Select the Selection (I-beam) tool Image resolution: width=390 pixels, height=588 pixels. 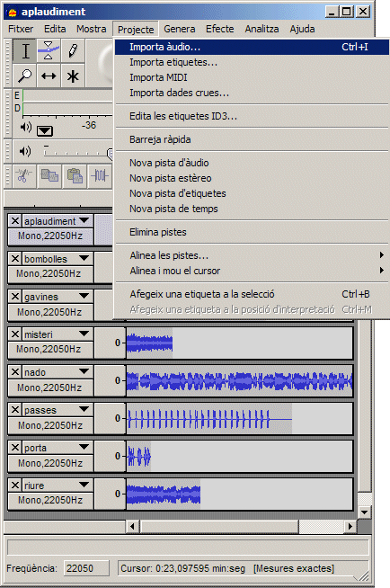25,50
